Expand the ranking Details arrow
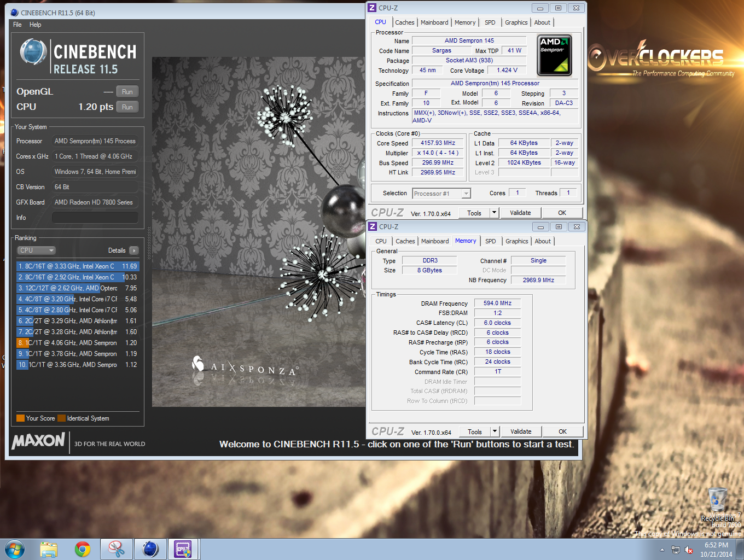Image resolution: width=744 pixels, height=560 pixels. tap(134, 250)
